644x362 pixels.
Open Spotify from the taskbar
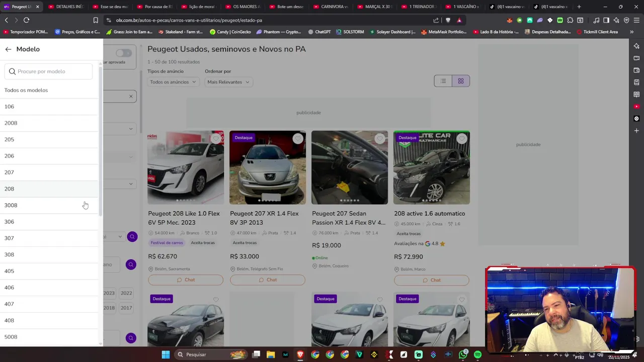pos(477,354)
